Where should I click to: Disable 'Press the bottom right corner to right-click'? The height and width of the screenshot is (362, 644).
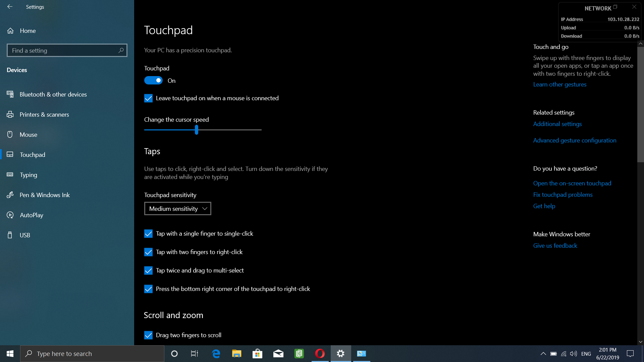coord(149,289)
